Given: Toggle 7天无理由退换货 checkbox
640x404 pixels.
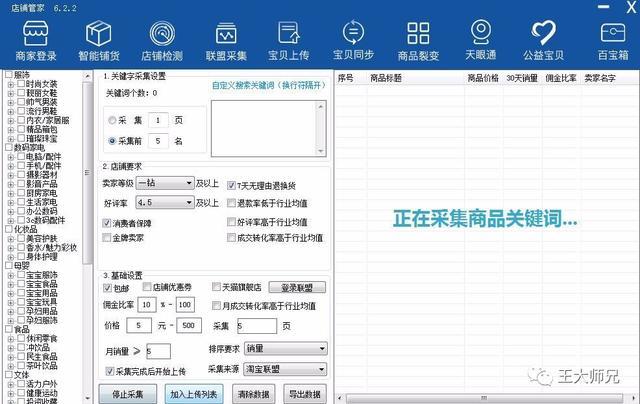Looking at the screenshot, I should pos(231,186).
